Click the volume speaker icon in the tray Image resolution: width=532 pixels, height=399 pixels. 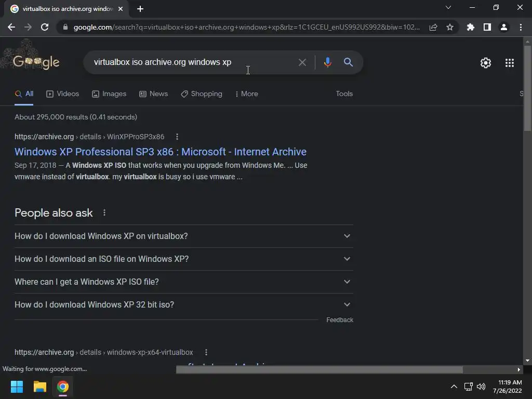pos(481,387)
